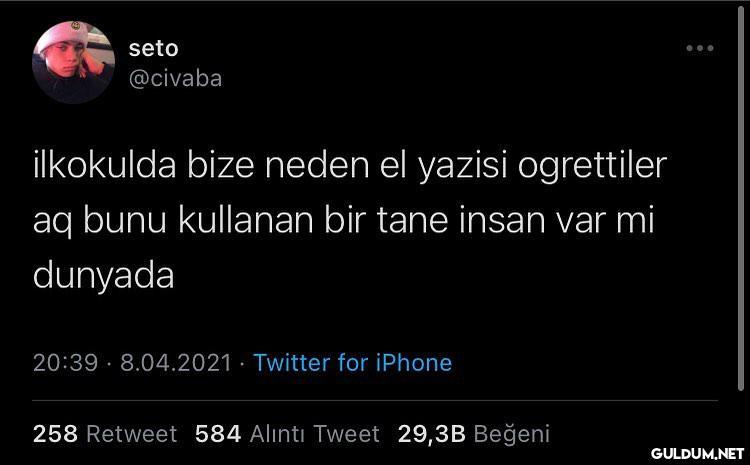The height and width of the screenshot is (465, 750).
Task: Click the vertical scrollbar on right edge
Action: click(x=740, y=201)
